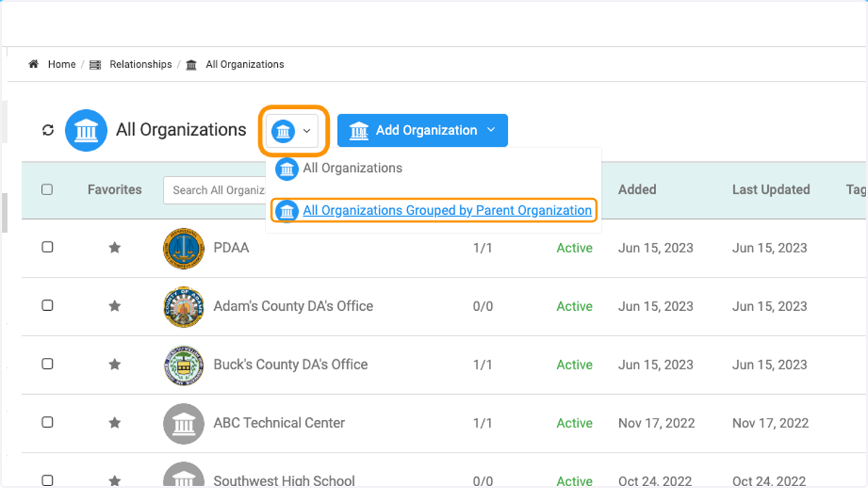Click Active status for Adam's County DA's Office

coord(574,307)
